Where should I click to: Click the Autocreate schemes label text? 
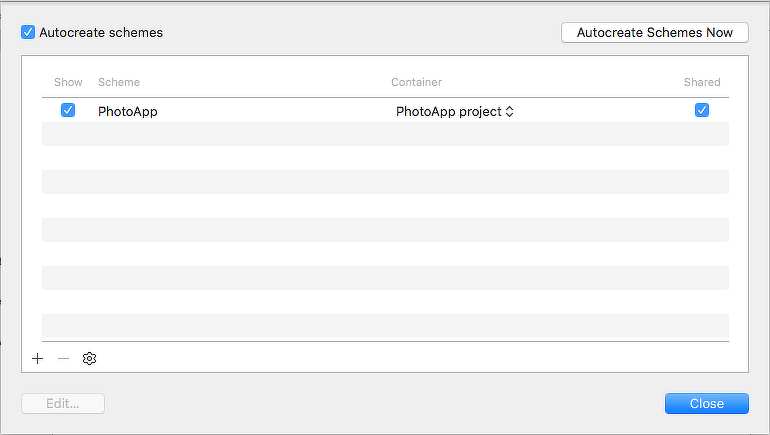[101, 32]
